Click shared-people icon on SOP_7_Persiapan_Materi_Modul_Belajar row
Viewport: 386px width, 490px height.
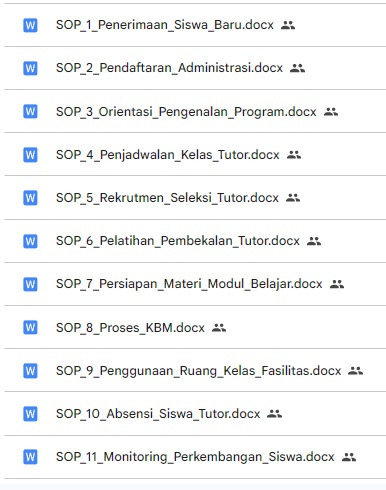point(337,284)
